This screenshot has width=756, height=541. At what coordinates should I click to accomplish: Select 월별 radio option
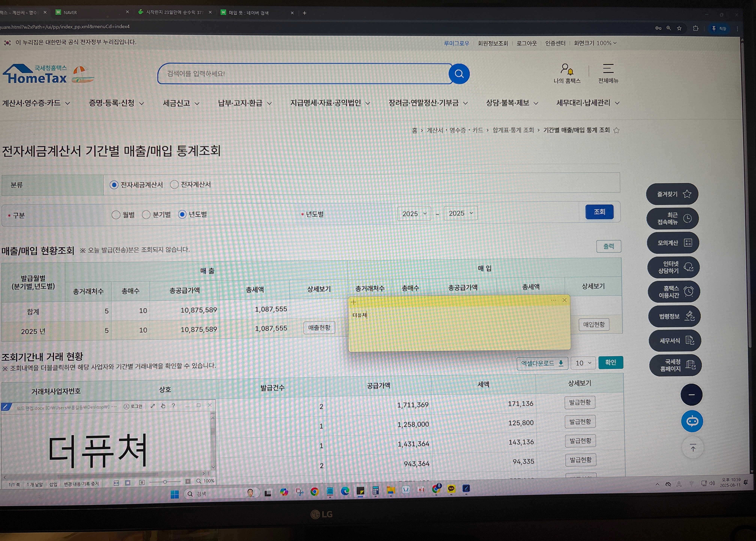click(x=116, y=215)
